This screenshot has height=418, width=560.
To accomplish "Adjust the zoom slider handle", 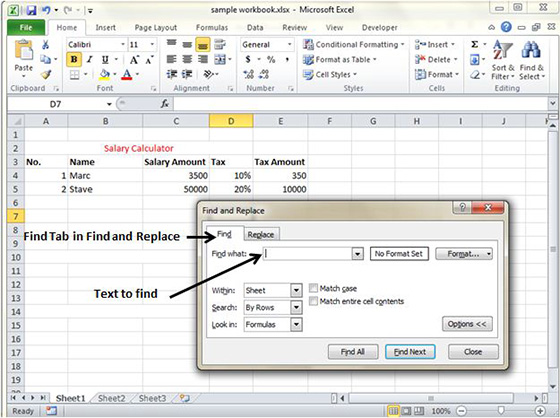I will coord(501,411).
